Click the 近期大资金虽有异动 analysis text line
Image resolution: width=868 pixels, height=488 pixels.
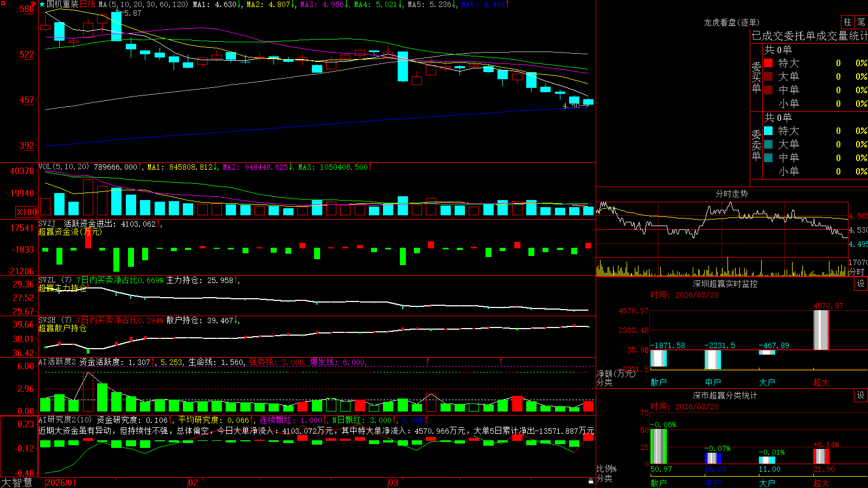point(316,431)
